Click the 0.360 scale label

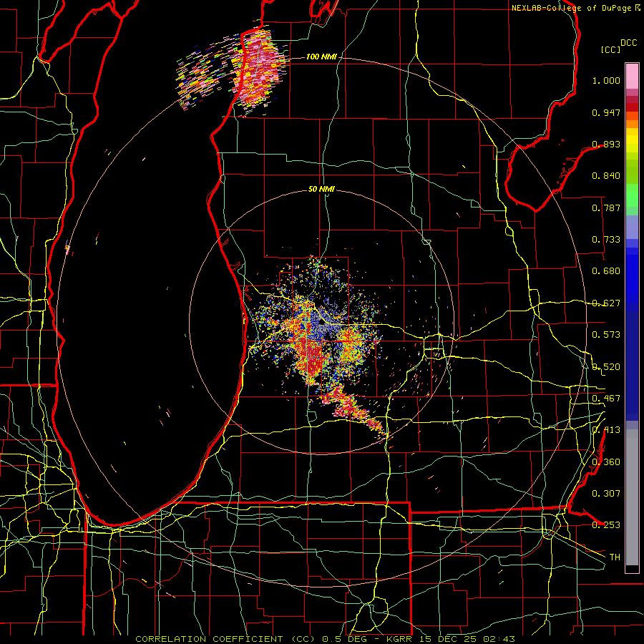click(x=606, y=462)
